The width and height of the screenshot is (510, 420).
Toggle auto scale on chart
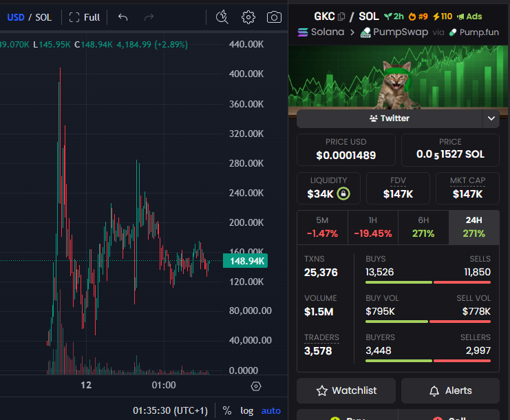[x=271, y=410]
